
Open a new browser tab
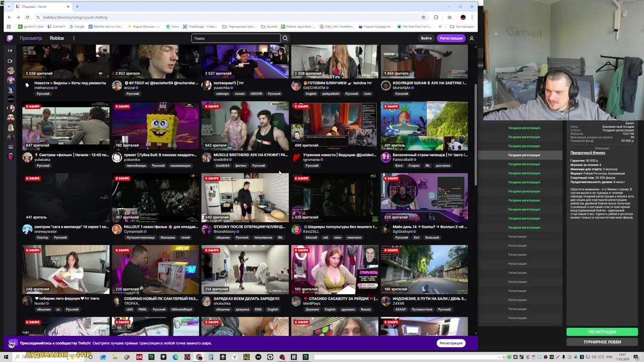(x=77, y=7)
